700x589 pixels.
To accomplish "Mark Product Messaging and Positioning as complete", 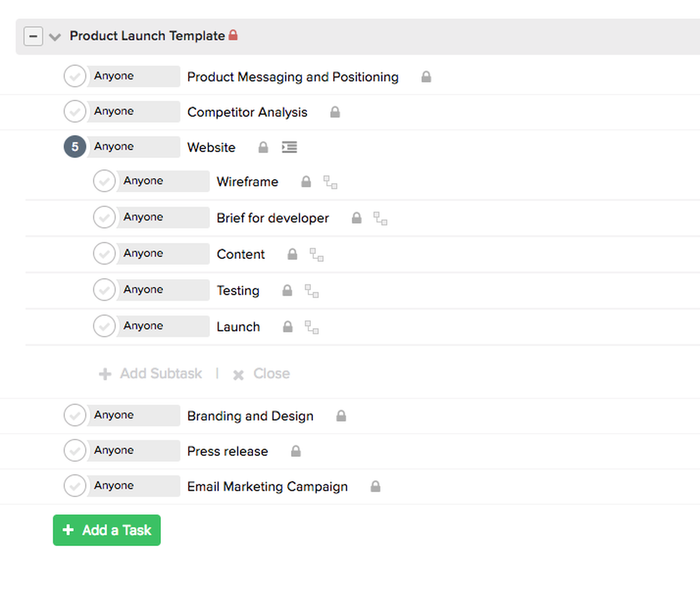I will pos(75,76).
